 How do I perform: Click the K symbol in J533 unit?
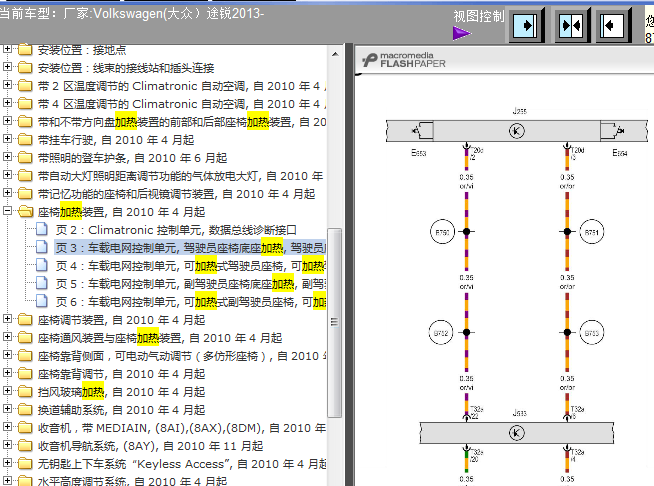(516, 433)
